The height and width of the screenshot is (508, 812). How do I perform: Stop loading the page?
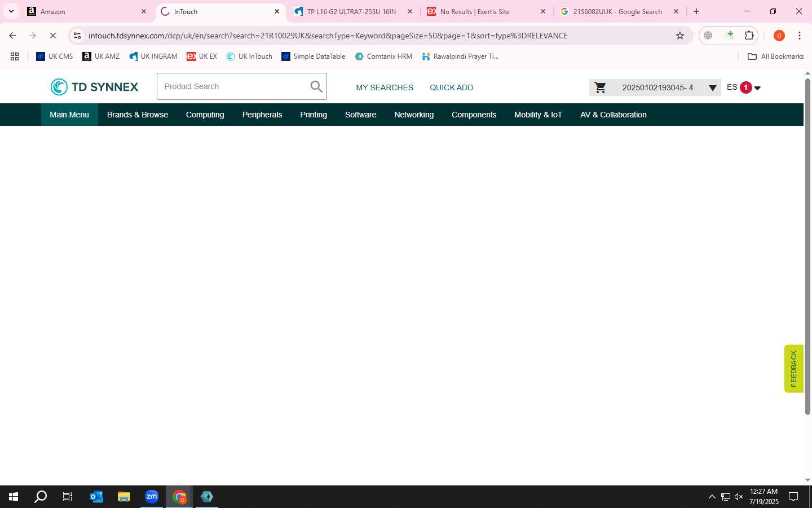tap(53, 36)
